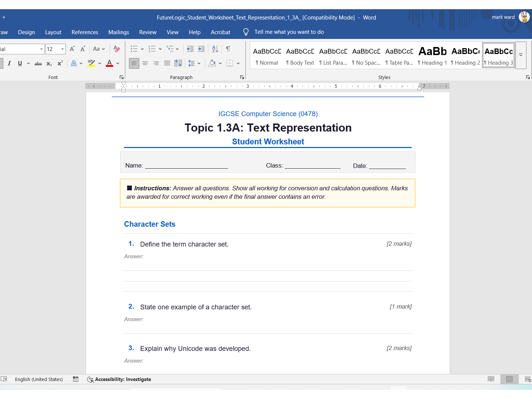
Task: Apply the red font color swatch
Action: coord(109,63)
